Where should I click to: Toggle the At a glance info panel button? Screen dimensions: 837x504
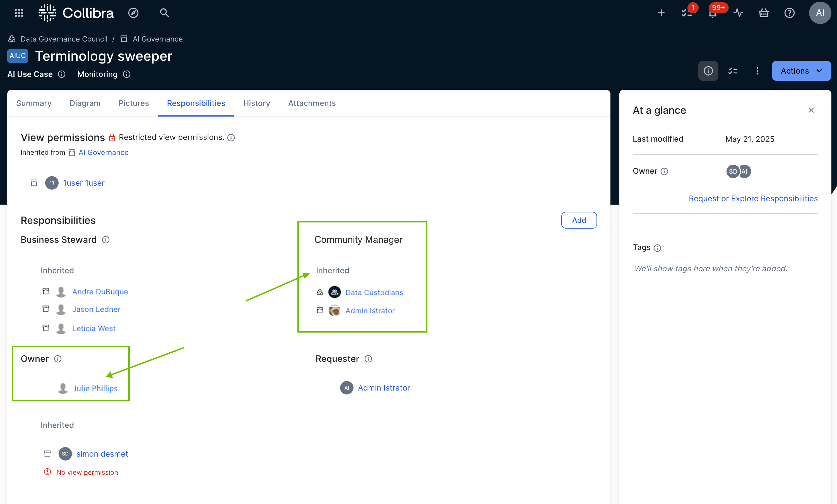pos(708,71)
